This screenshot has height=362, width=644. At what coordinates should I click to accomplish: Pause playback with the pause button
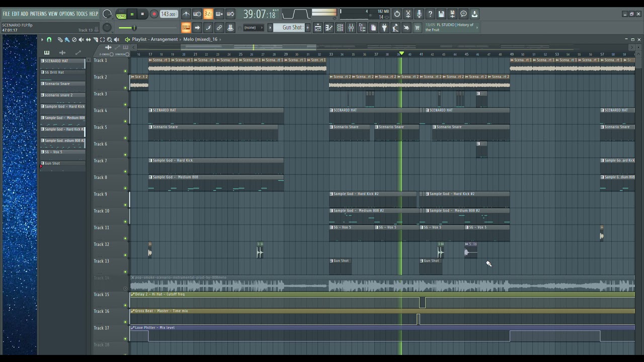pyautogui.click(x=132, y=14)
